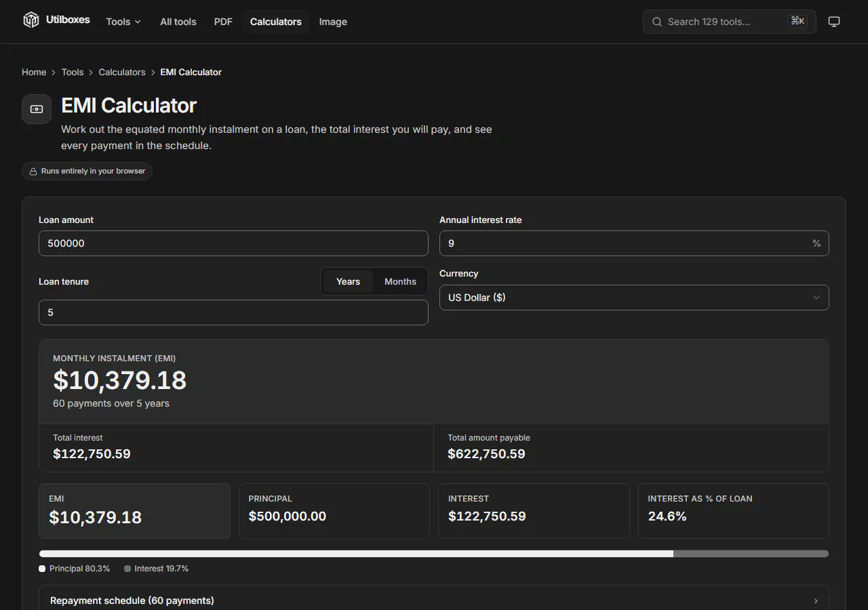The width and height of the screenshot is (868, 610).
Task: Open the Calculators nav tab
Action: [275, 22]
